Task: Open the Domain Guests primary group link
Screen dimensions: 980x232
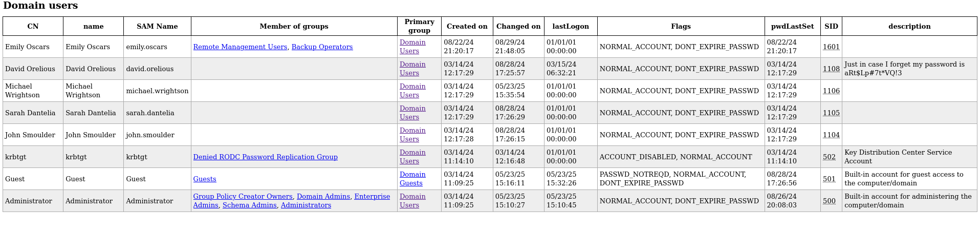Action: 412,179
